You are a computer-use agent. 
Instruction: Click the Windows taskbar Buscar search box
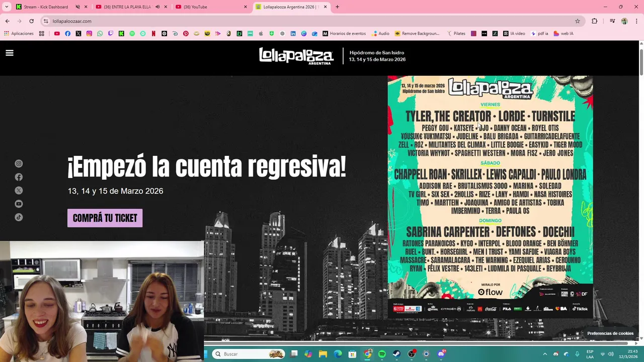(x=249, y=354)
